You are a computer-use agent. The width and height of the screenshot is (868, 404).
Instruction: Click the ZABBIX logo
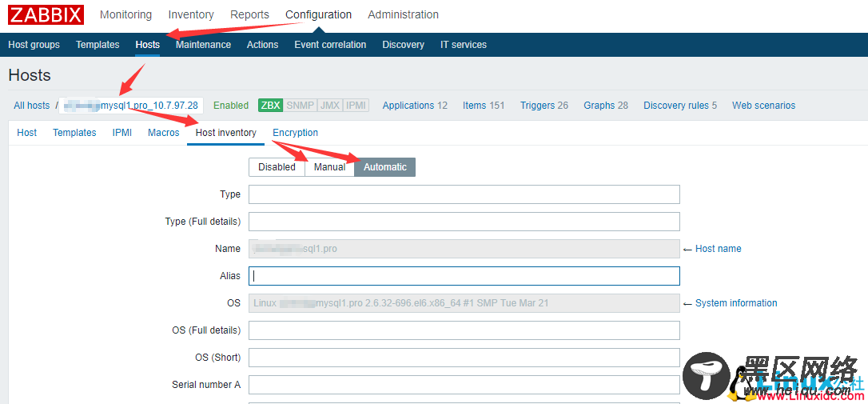point(46,15)
